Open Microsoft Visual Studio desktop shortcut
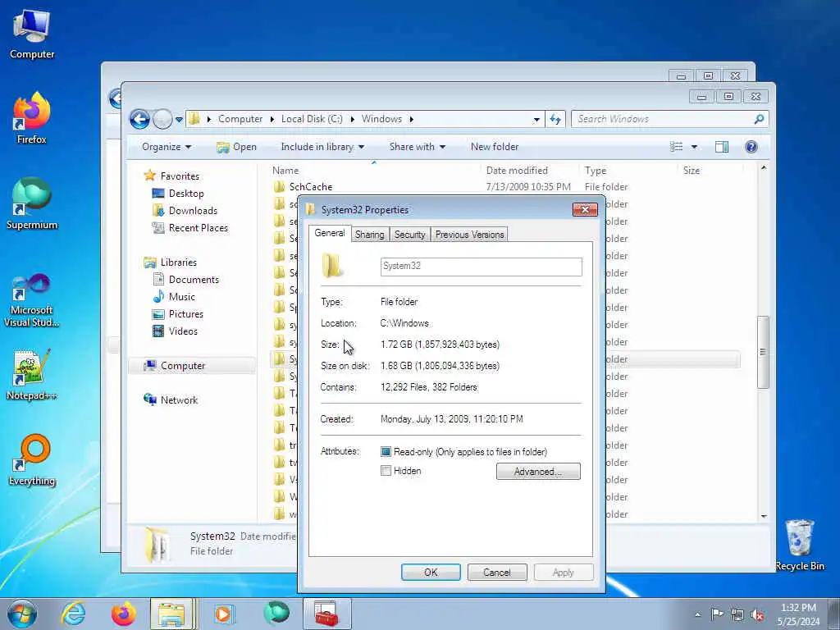Viewport: 840px width, 630px height. (x=32, y=300)
